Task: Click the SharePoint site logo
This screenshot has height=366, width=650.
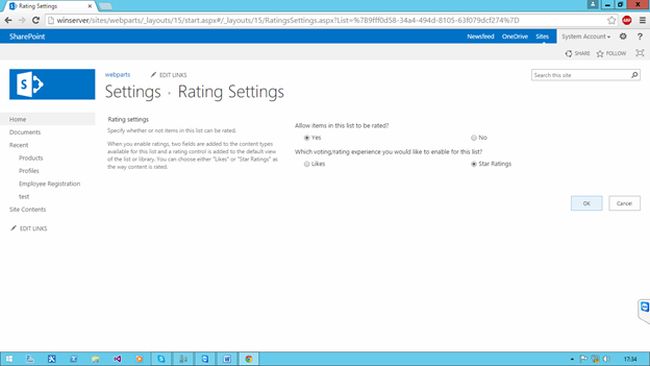Action: 52,84
